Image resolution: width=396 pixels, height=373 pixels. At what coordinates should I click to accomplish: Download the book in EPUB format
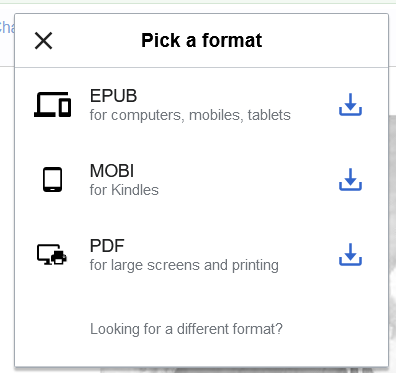[x=350, y=105]
